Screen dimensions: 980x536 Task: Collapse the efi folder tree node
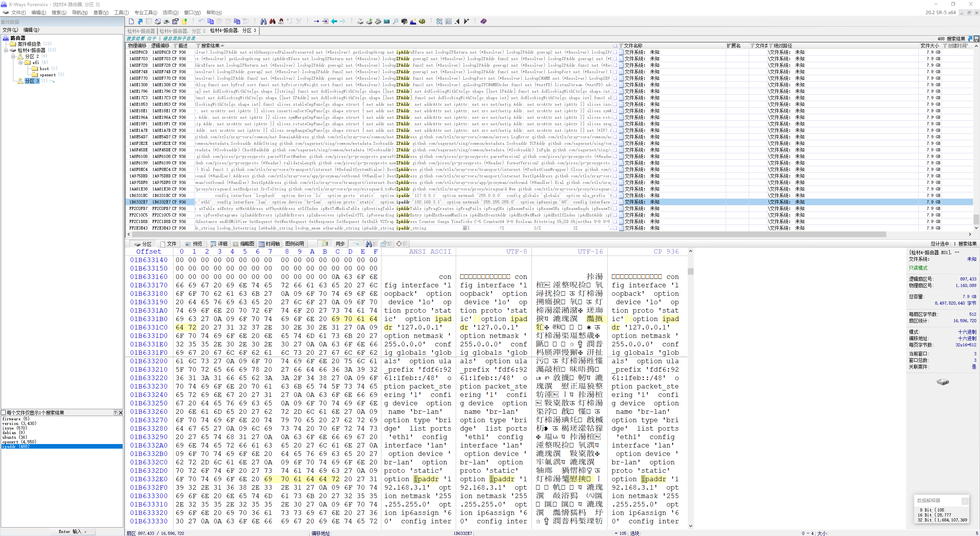(21, 62)
